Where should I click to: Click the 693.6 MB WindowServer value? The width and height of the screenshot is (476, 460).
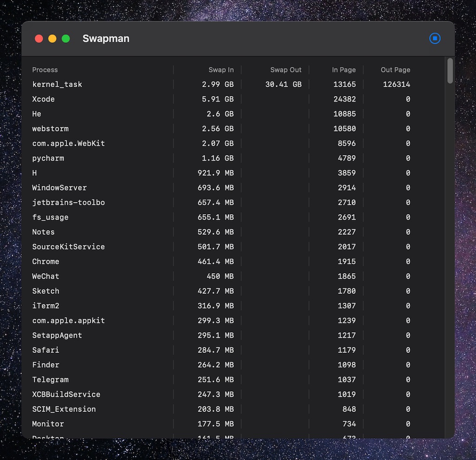[x=216, y=188]
